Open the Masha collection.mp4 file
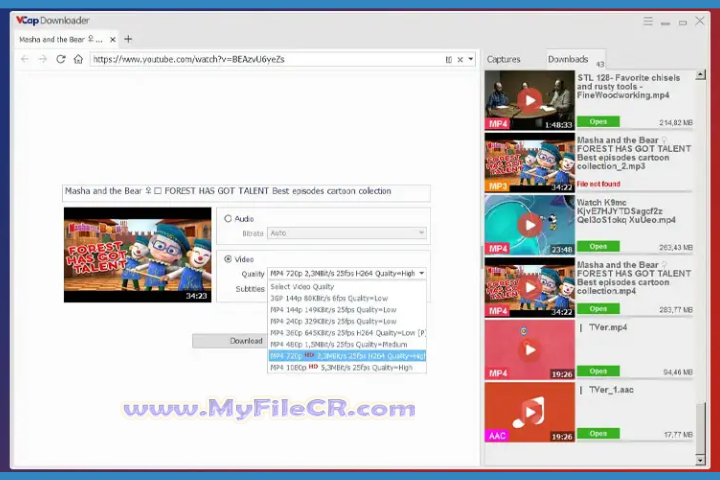Viewport: 720px width, 480px height. click(x=598, y=309)
